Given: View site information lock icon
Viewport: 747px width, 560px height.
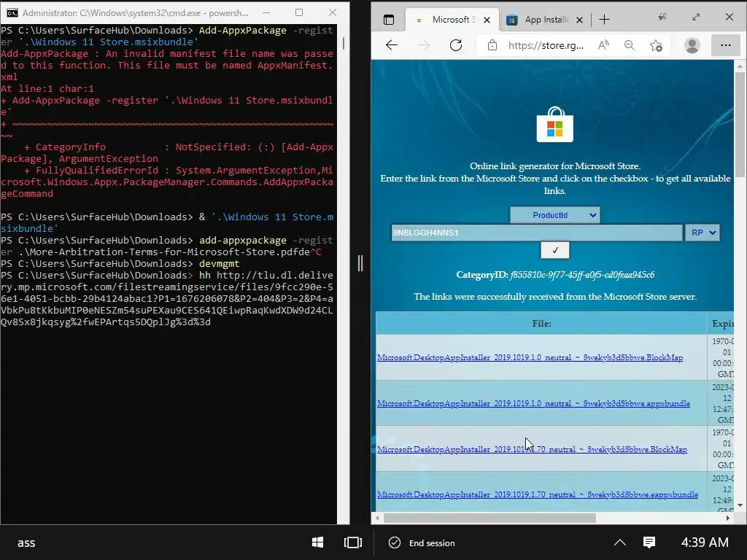Looking at the screenshot, I should pos(492,45).
